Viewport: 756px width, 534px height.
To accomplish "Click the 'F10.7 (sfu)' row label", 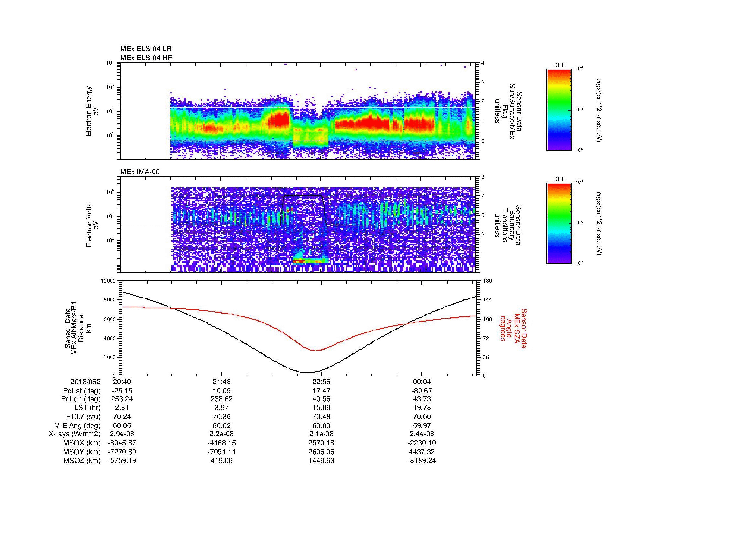I will (83, 416).
